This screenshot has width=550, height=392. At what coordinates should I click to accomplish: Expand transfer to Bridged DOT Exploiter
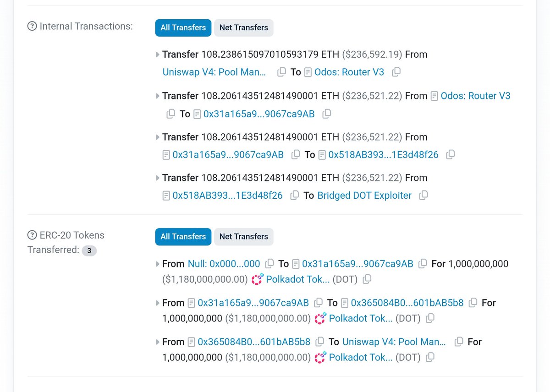[158, 178]
